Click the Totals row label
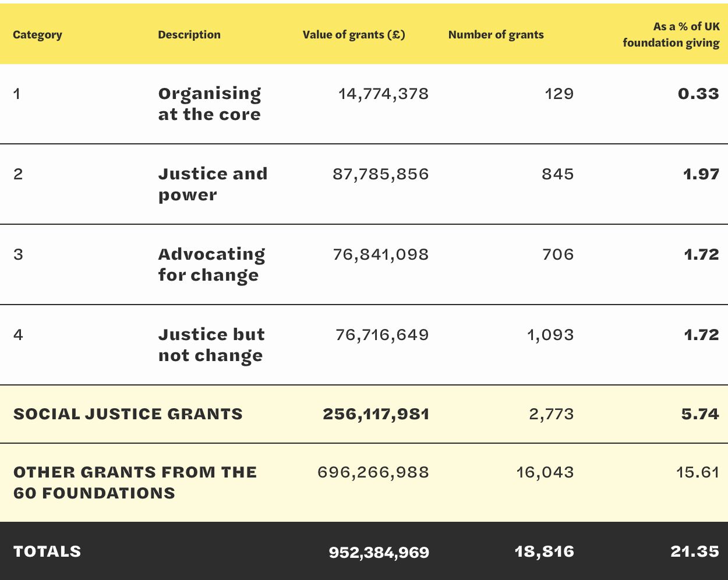The width and height of the screenshot is (728, 580). point(47,551)
